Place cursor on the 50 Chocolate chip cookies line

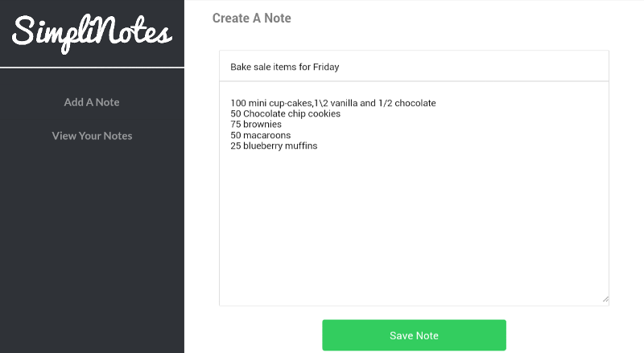pos(286,113)
